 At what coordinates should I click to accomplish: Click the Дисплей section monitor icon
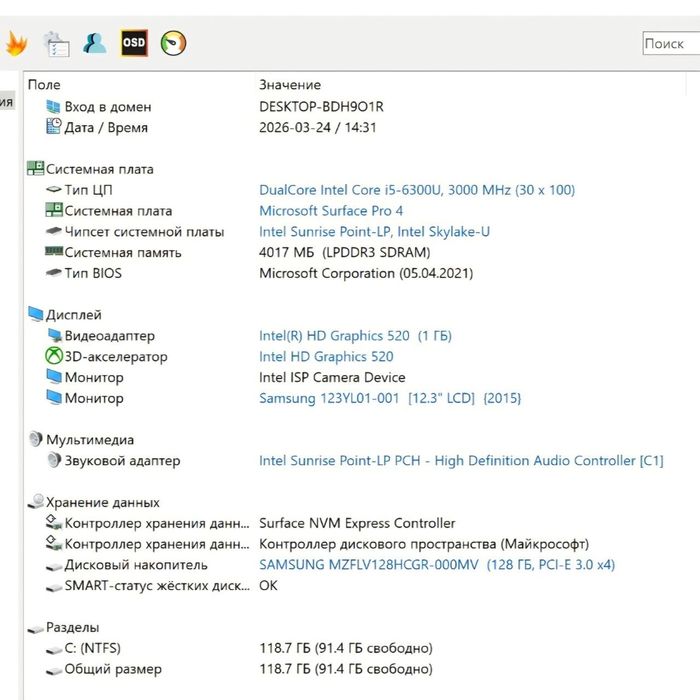coord(35,314)
